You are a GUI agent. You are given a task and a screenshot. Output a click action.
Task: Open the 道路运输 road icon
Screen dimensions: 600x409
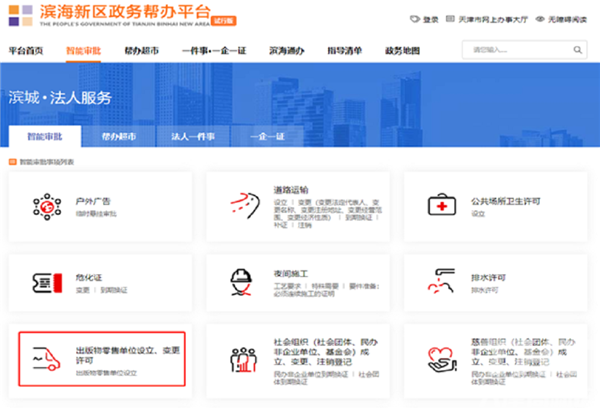coord(245,205)
